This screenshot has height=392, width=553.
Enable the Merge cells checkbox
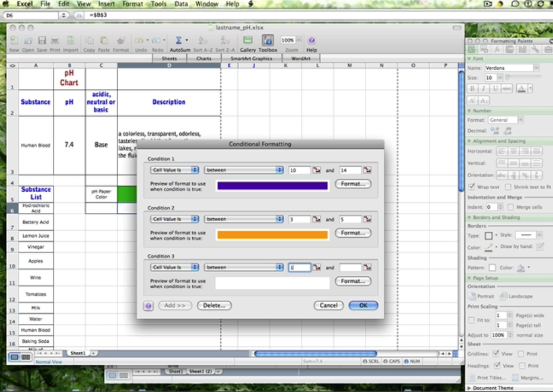511,206
